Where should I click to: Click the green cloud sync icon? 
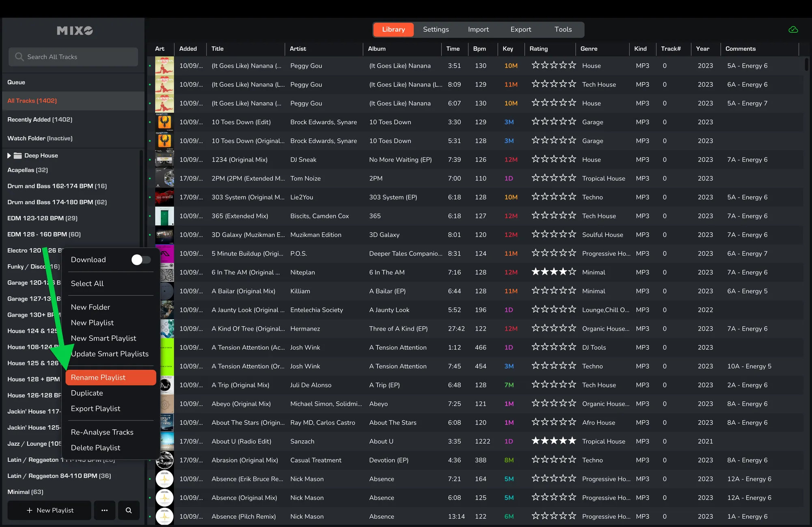point(793,30)
